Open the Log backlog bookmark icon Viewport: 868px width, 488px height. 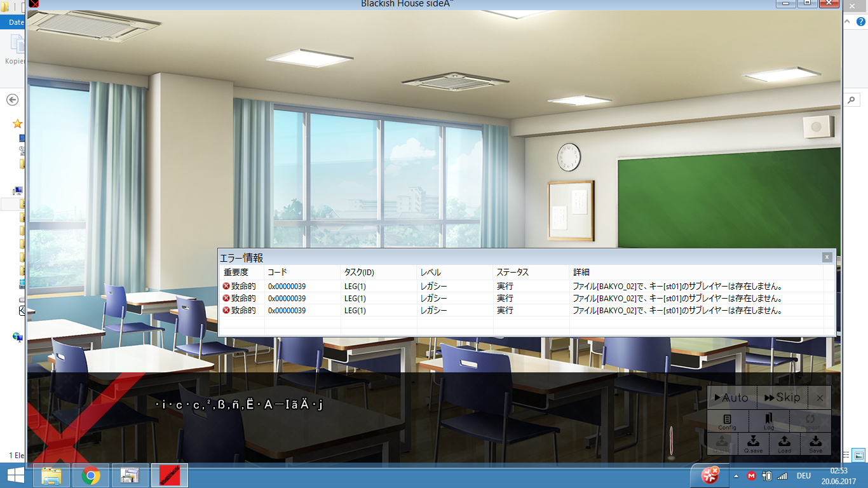[x=769, y=421]
